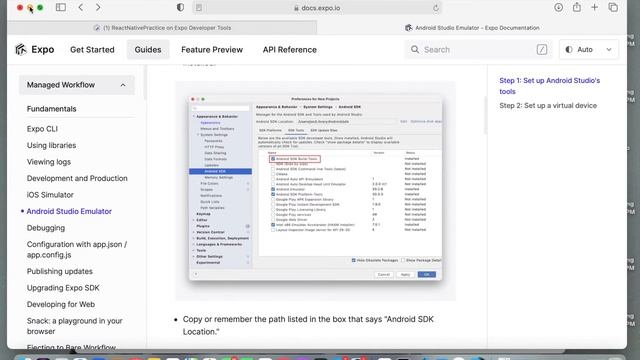This screenshot has height=360, width=640.
Task: Open the Upgrading Expo SDK guide
Action: tap(63, 288)
